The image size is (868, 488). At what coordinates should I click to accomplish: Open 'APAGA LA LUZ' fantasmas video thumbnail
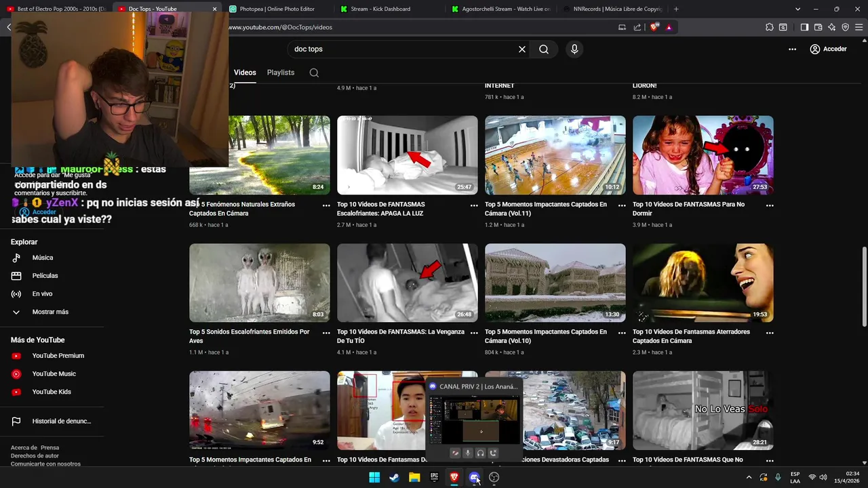point(408,155)
